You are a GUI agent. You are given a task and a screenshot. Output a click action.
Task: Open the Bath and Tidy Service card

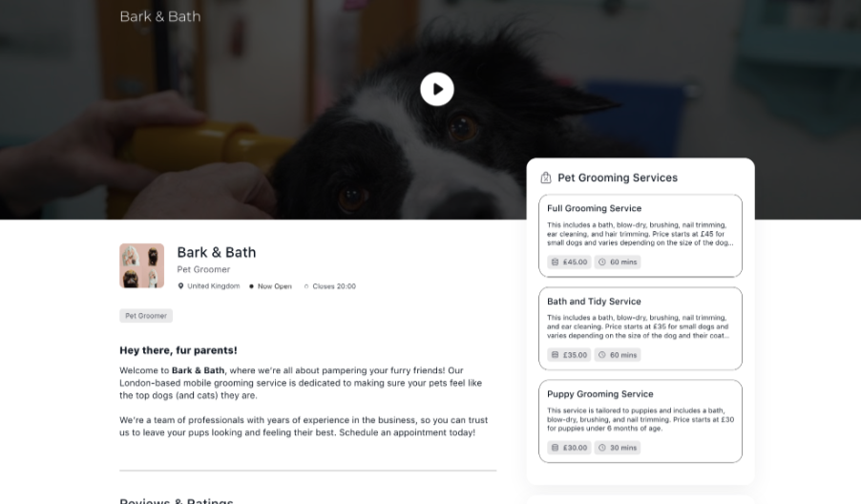click(x=640, y=328)
